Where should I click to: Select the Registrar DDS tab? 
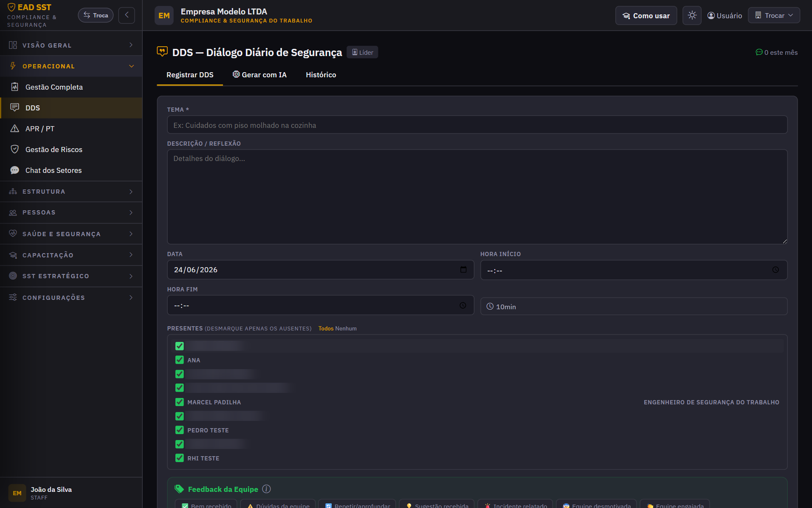tap(190, 75)
